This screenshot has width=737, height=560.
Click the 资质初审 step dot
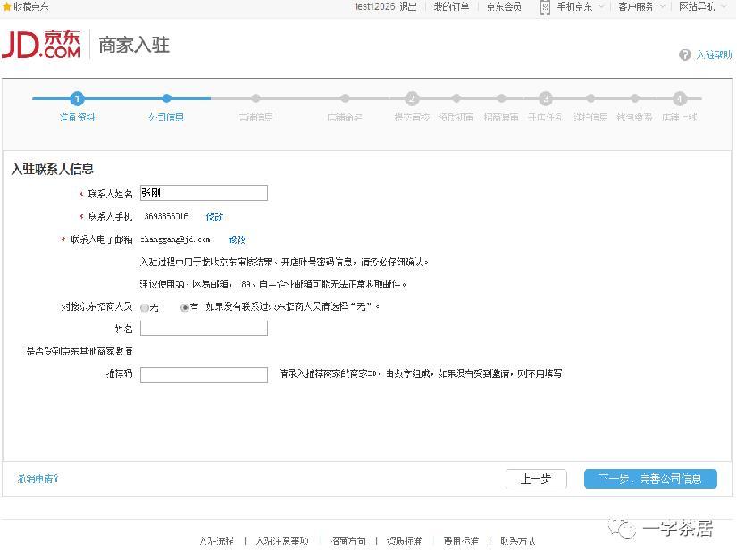coord(456,98)
